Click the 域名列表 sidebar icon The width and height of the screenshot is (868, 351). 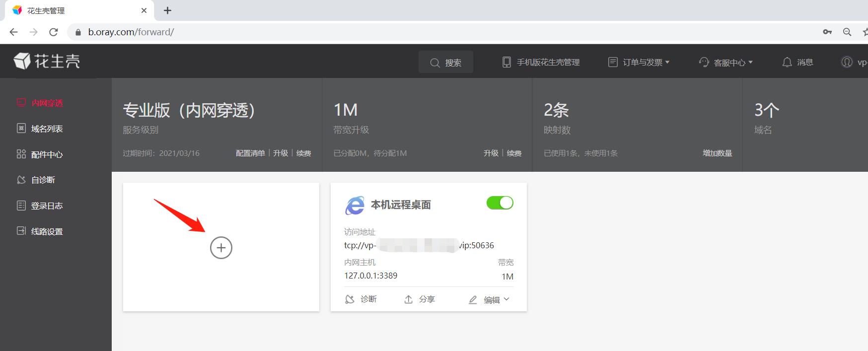pos(21,128)
